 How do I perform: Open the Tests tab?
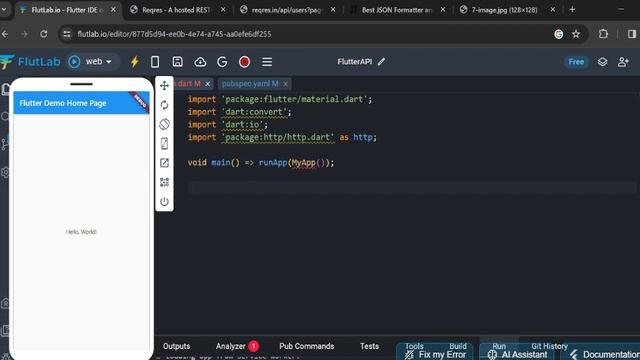(x=369, y=346)
